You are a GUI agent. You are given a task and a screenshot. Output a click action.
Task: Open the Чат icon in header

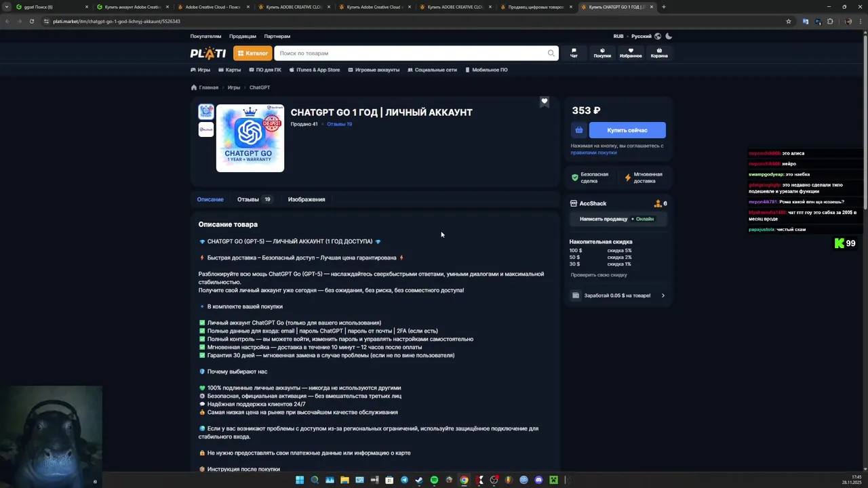574,53
